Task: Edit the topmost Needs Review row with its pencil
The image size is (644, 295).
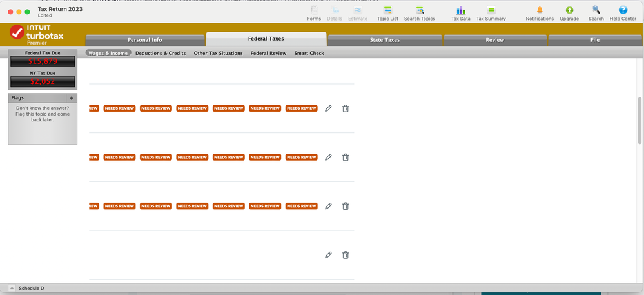Action: tap(327, 108)
